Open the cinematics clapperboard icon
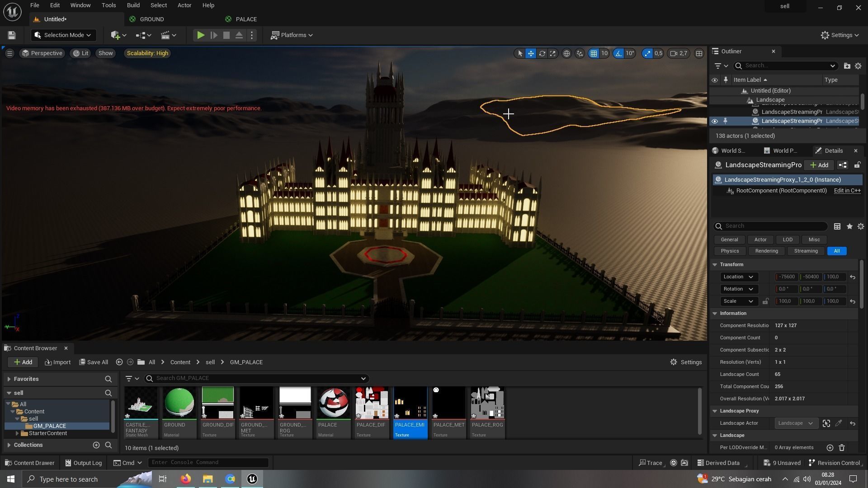This screenshot has width=868, height=488. [x=169, y=35]
